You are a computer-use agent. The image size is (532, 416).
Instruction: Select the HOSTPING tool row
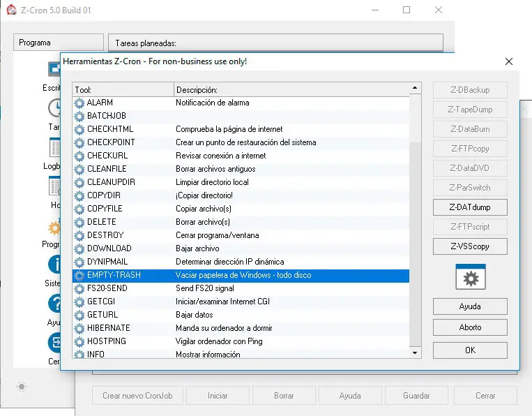click(241, 341)
